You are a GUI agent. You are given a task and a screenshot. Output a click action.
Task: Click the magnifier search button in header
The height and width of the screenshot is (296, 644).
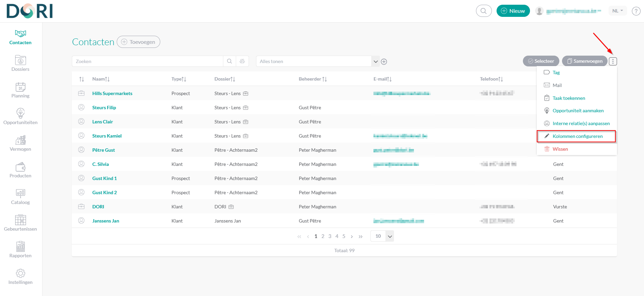pyautogui.click(x=483, y=11)
